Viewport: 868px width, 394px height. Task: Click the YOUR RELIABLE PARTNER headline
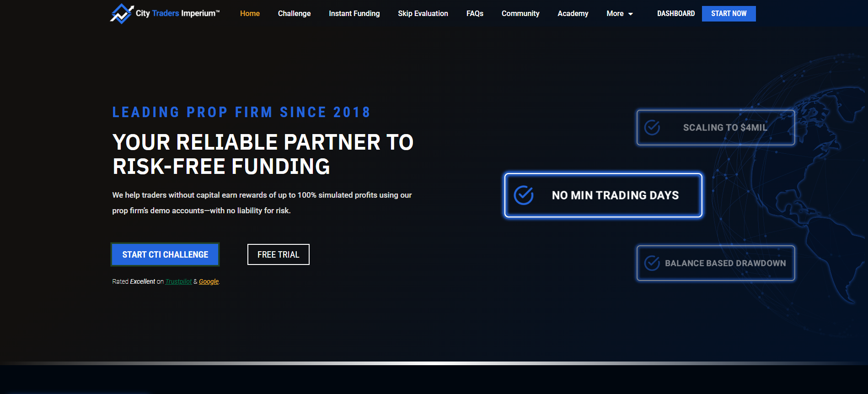tap(263, 154)
